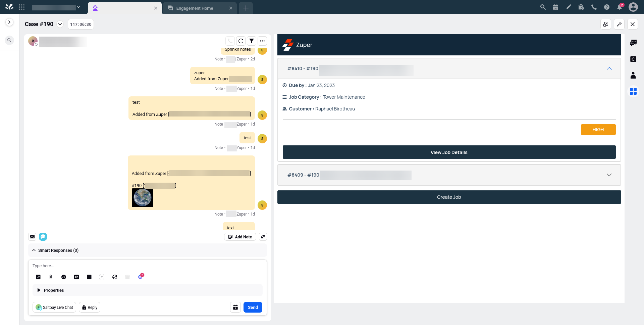Close the Case #190 view
Viewport: 644px width, 325px height.
click(x=633, y=24)
